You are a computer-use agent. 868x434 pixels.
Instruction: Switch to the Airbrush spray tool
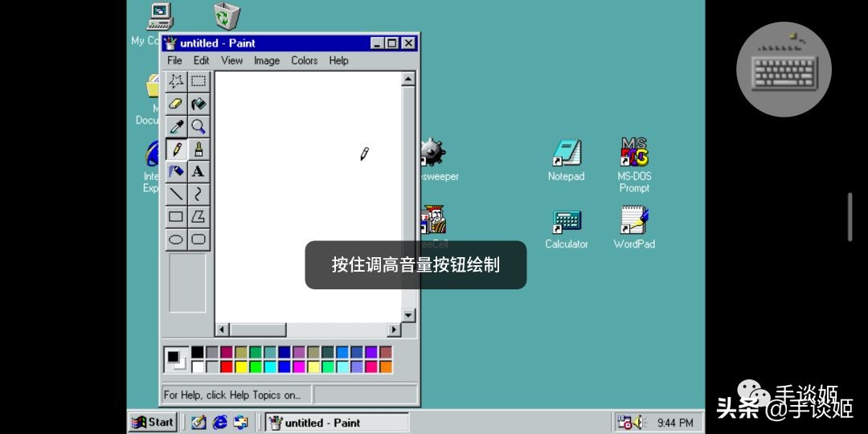pos(176,172)
